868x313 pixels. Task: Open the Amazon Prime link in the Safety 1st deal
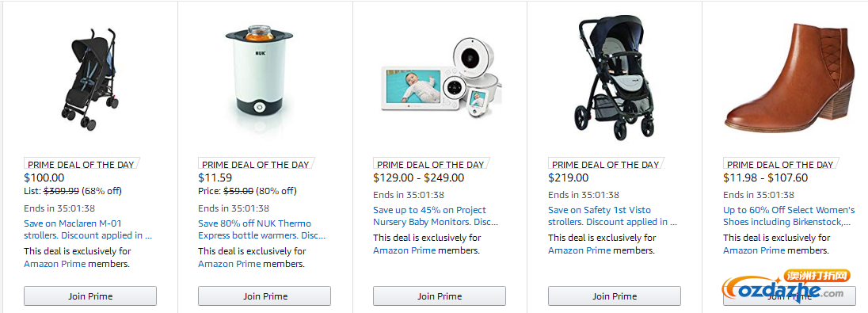[x=579, y=250]
